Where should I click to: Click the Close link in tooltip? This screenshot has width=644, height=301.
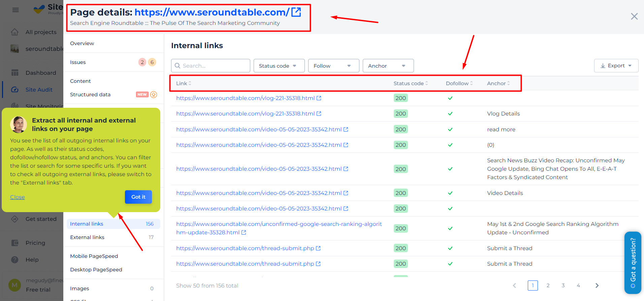click(x=17, y=197)
